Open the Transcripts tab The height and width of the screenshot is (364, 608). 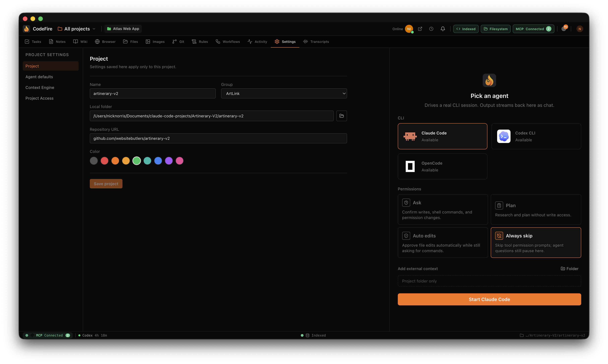point(316,42)
